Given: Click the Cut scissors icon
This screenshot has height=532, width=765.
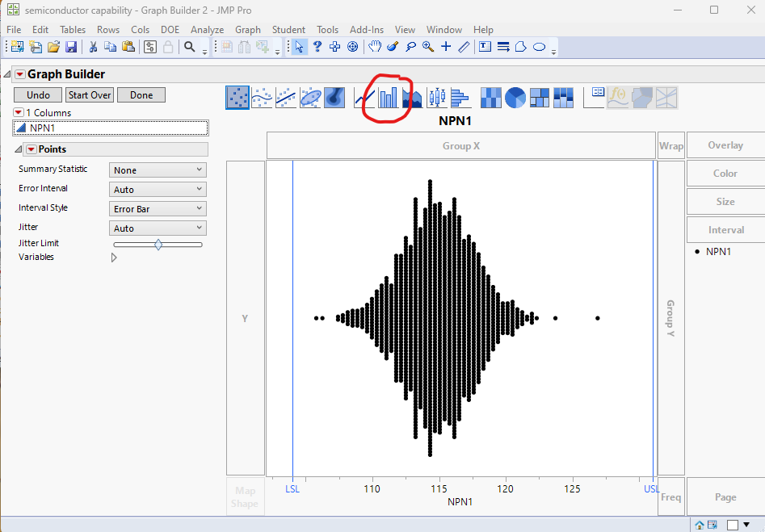Looking at the screenshot, I should click(93, 47).
